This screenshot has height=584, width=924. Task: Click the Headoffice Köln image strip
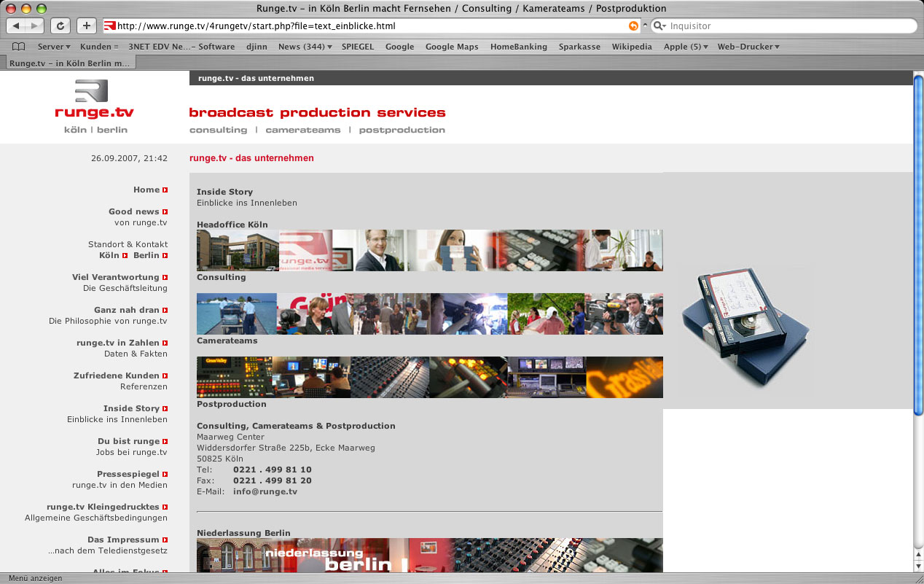click(429, 250)
